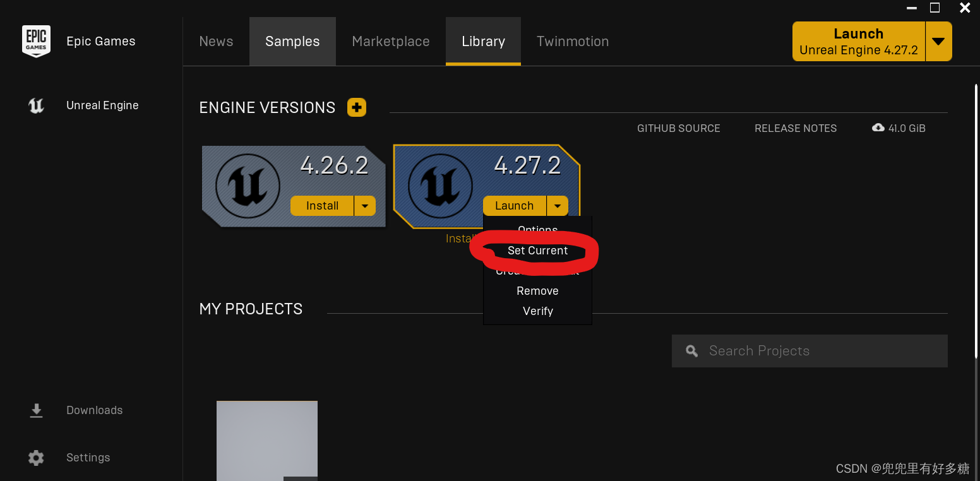Choose Verify from the dropdown menu
The height and width of the screenshot is (481, 980).
(538, 311)
